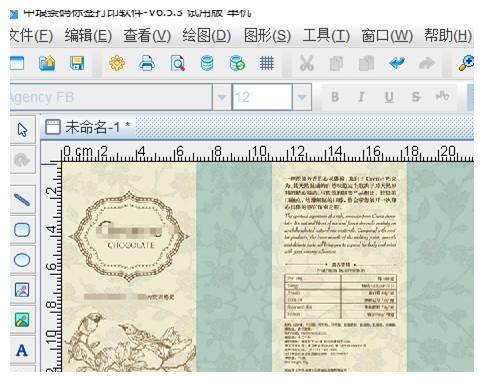The width and height of the screenshot is (484, 382).
Task: Open the 编辑(E) menu
Action: click(x=88, y=36)
